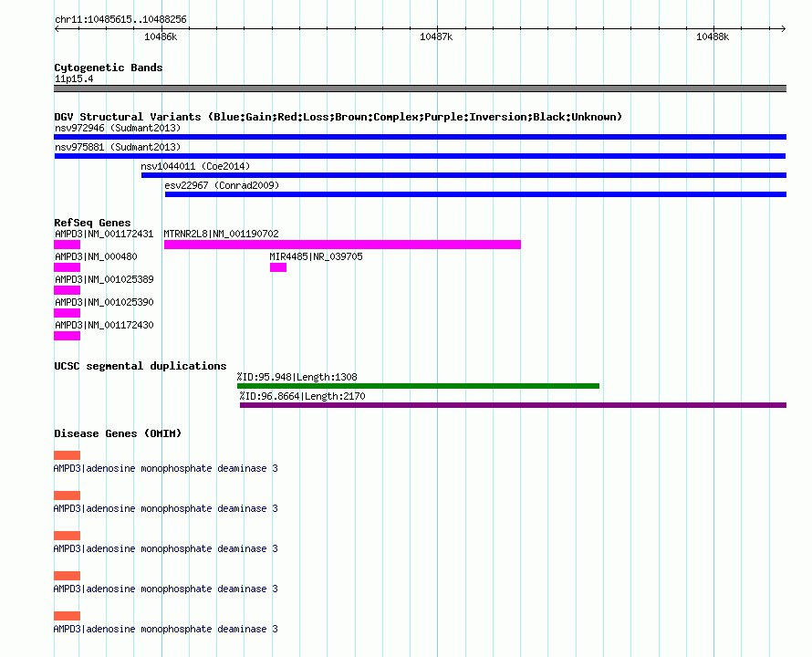This screenshot has width=812, height=657.
Task: Click the MTRNR2L8|NM_001190702 gene label
Action: [x=221, y=234]
